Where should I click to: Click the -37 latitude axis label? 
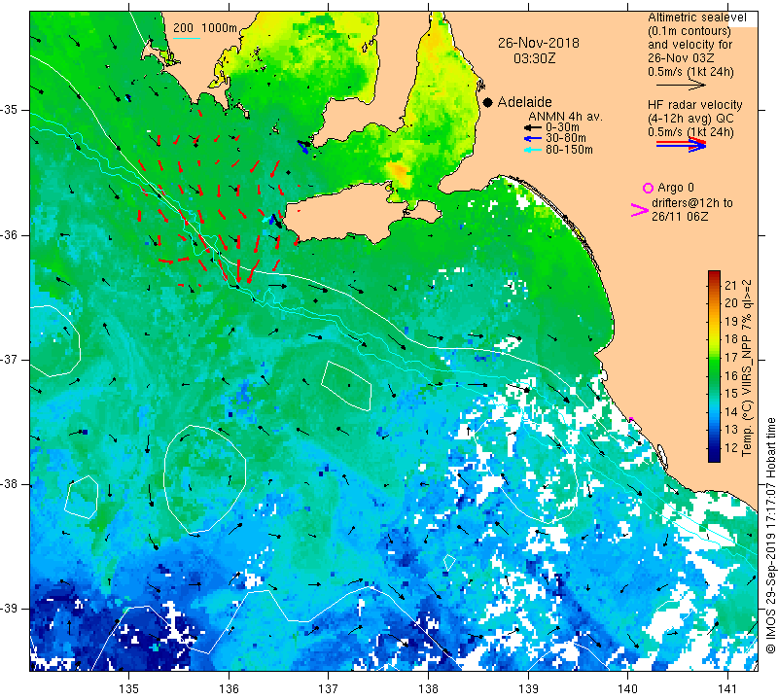pos(10,359)
